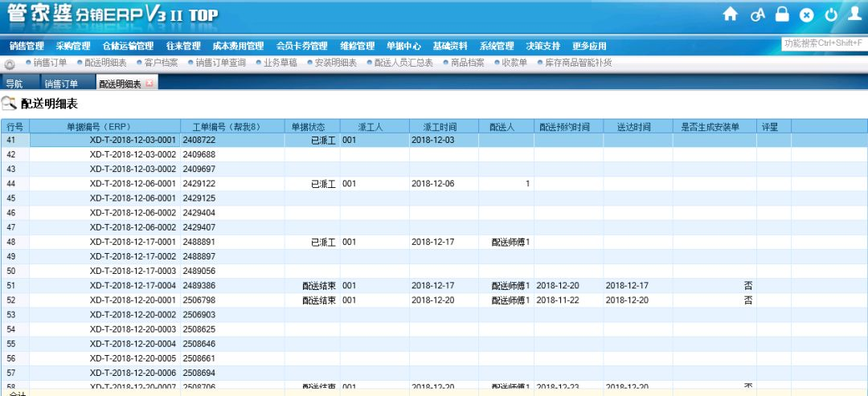The width and height of the screenshot is (868, 396).
Task: Click the function search box
Action: [x=825, y=43]
